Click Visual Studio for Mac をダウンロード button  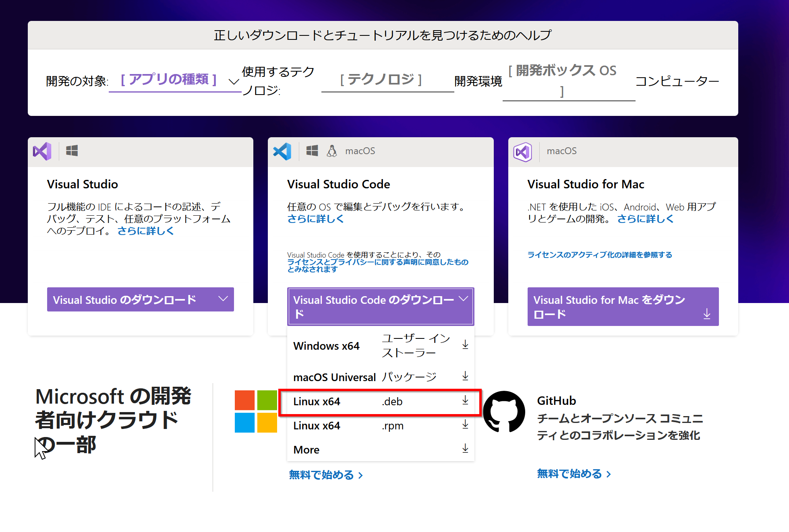[x=623, y=307]
